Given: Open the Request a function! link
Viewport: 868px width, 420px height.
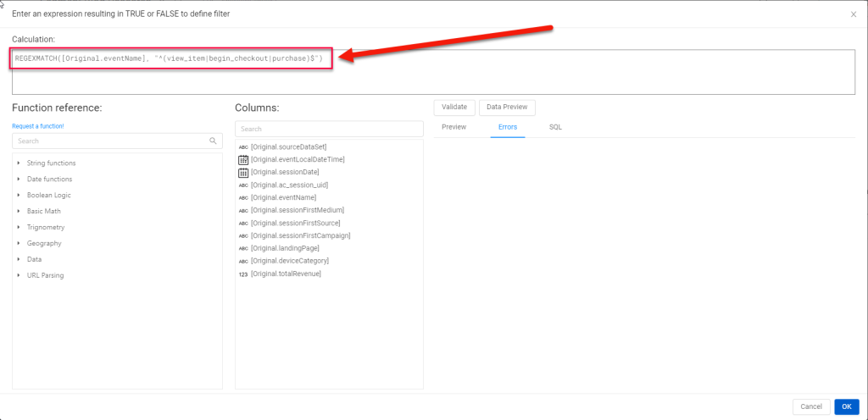Looking at the screenshot, I should pos(37,126).
